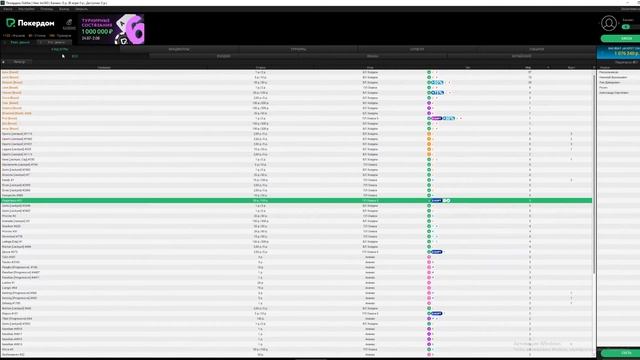
Task: Switch to the ТУРНИРЫ tab
Action: click(298, 49)
